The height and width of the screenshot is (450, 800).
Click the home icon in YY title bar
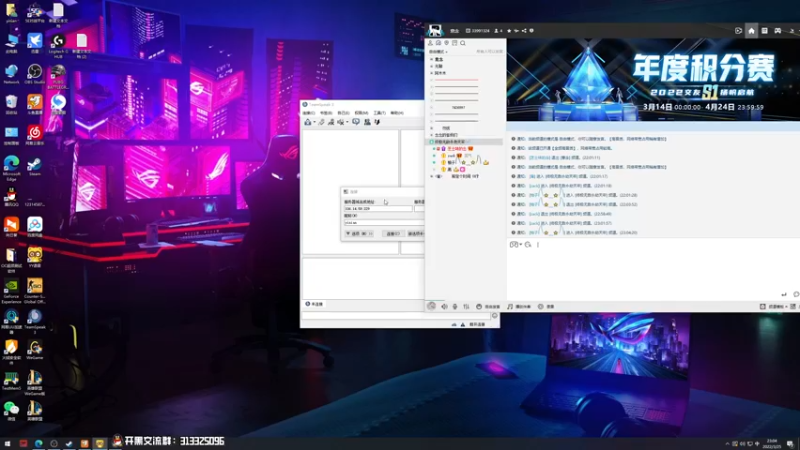(x=751, y=31)
